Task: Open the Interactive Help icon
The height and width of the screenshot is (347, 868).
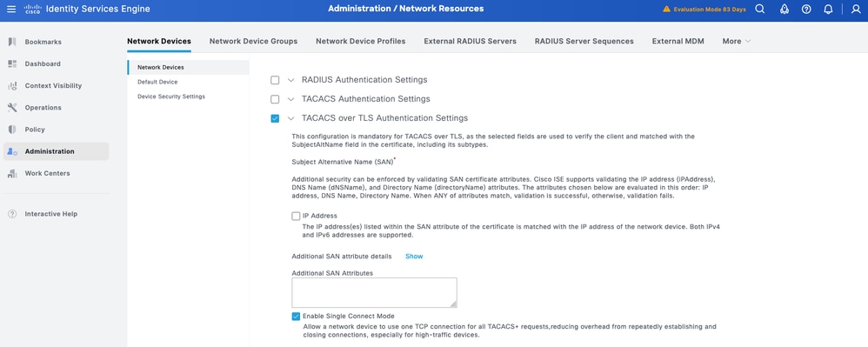Action: 12,214
